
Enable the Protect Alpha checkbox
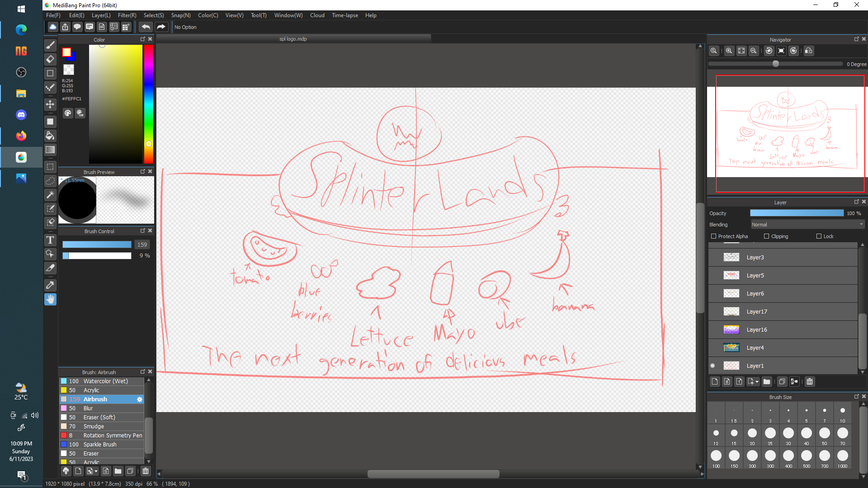pyautogui.click(x=714, y=236)
